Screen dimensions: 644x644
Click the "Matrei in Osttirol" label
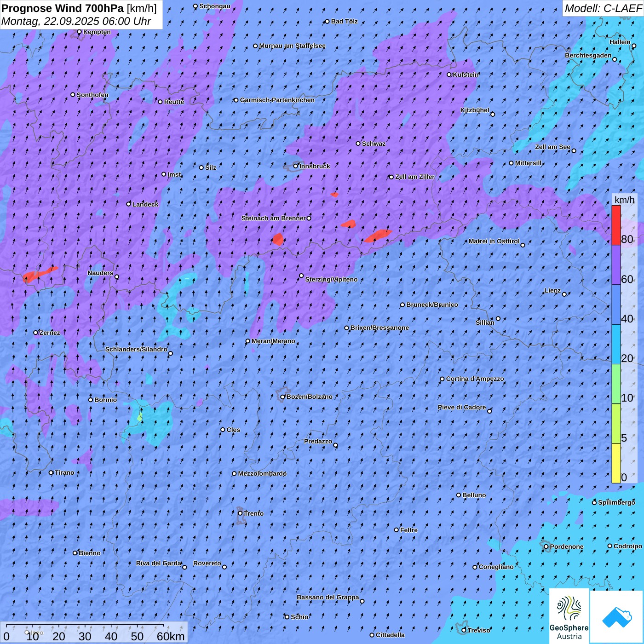click(494, 241)
